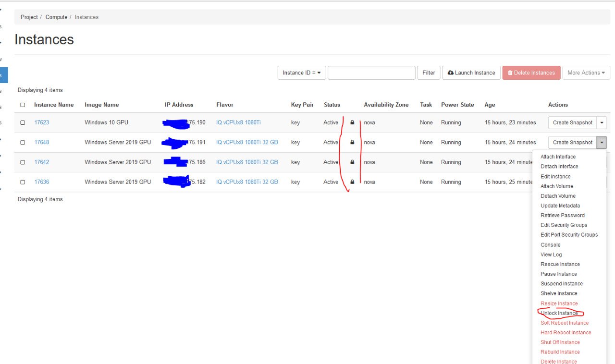Click the Image Name column header
615x364 pixels.
tap(101, 105)
